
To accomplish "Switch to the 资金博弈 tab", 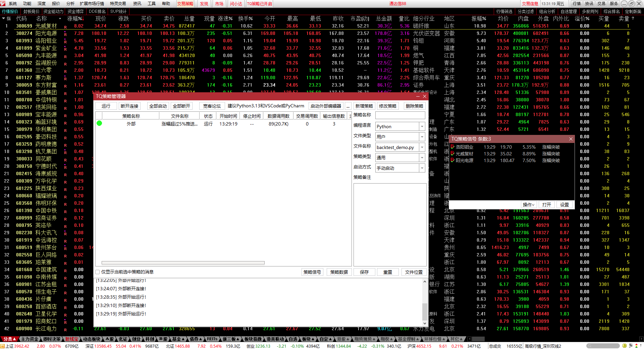I will [x=75, y=11].
